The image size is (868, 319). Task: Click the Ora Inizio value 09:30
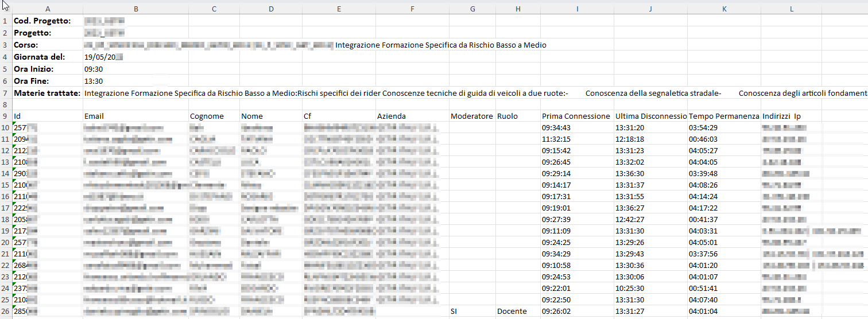(94, 69)
